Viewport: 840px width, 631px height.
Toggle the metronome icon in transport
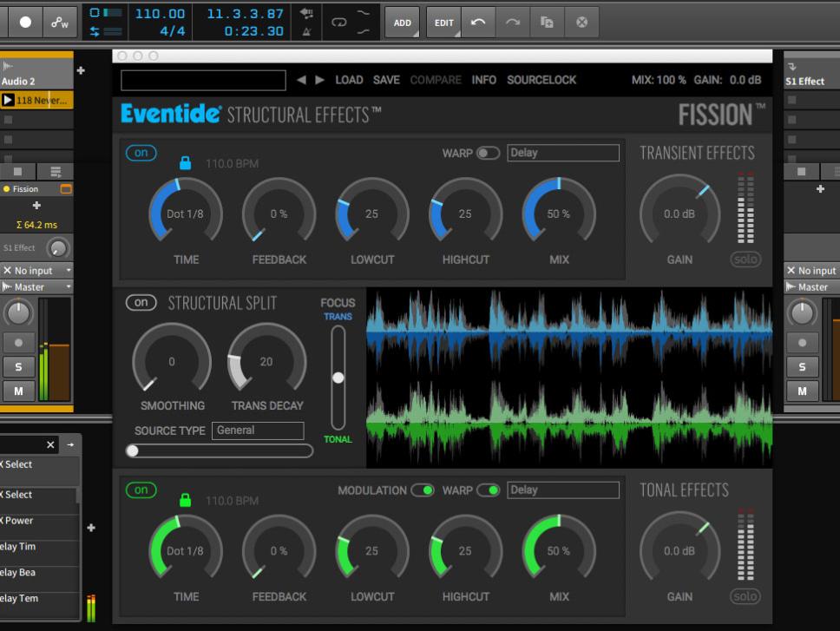point(306,31)
